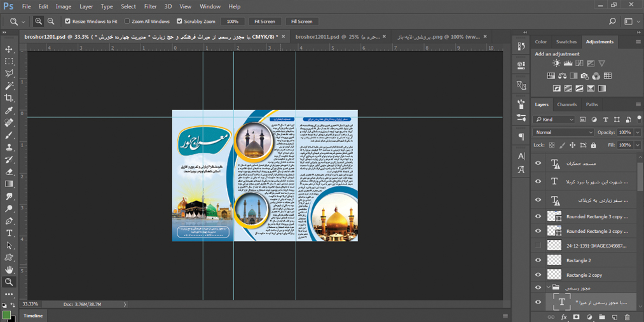Select the Hand tool
Image resolution: width=644 pixels, height=322 pixels.
pyautogui.click(x=9, y=270)
